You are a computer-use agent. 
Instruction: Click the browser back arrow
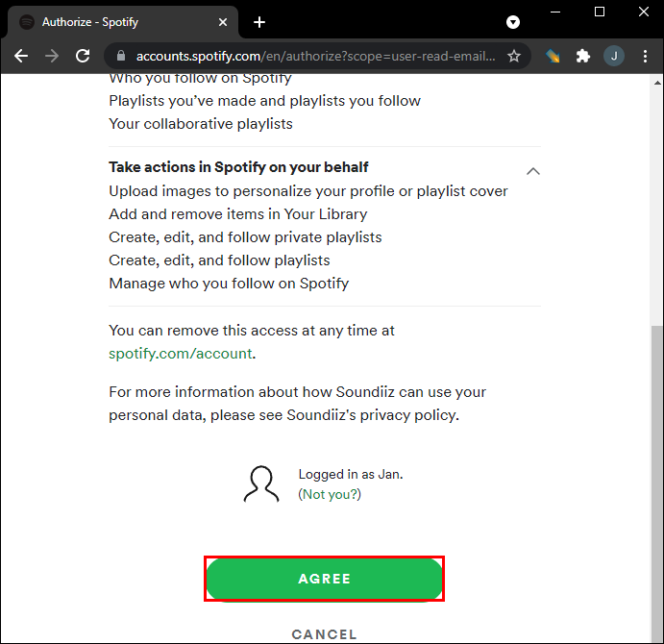click(21, 57)
